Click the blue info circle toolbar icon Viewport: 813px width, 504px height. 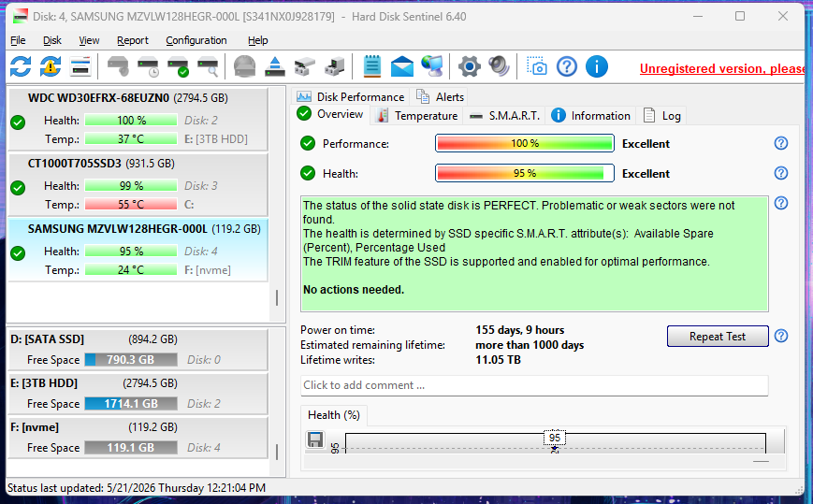597,66
